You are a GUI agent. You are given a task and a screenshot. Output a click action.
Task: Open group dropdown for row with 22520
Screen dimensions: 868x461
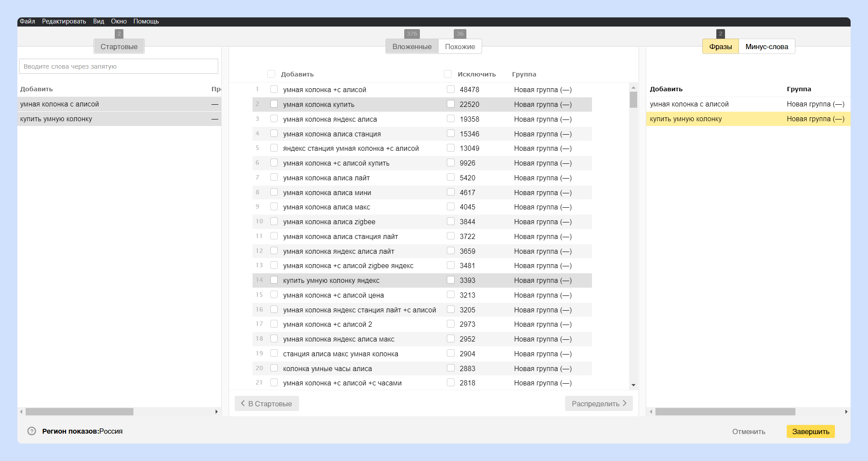coord(542,104)
